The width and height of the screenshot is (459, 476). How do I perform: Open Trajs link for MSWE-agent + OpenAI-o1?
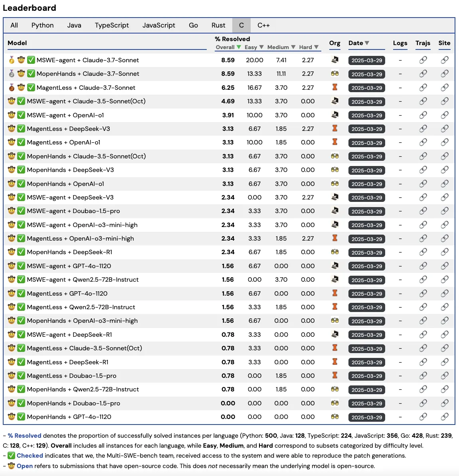click(x=423, y=115)
